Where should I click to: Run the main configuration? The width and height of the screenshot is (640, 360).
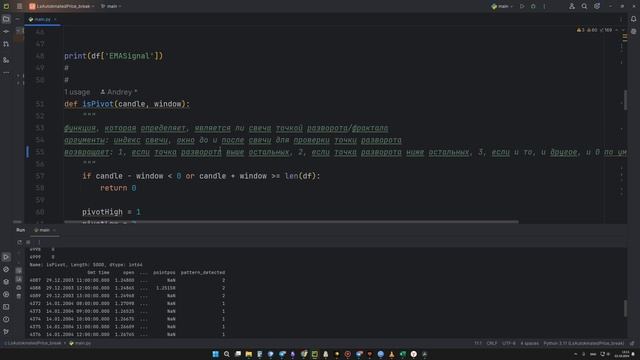coord(522,7)
